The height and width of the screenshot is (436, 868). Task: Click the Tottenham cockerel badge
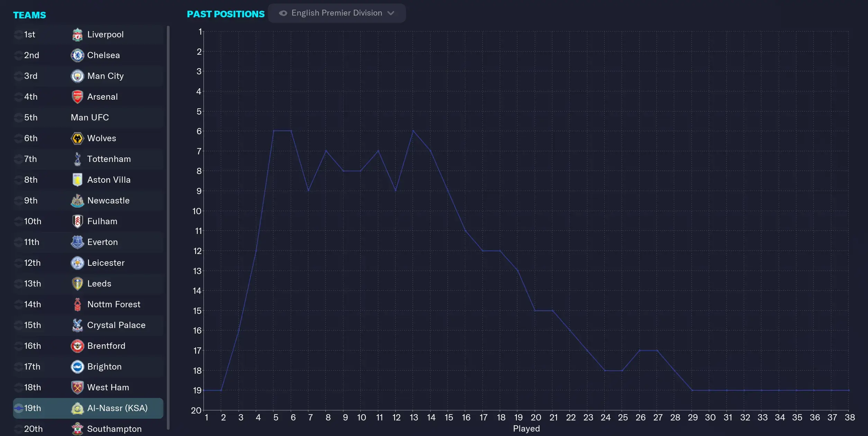[x=77, y=159]
